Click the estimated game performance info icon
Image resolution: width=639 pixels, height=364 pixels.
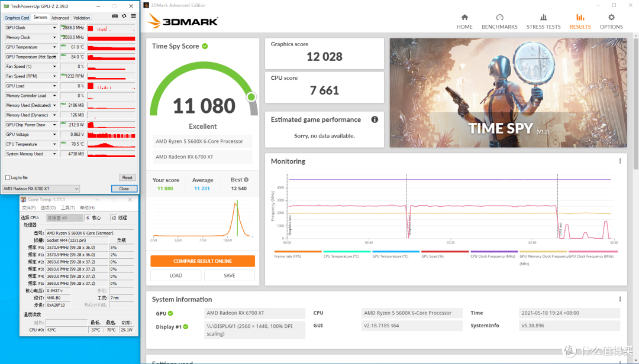click(x=375, y=119)
